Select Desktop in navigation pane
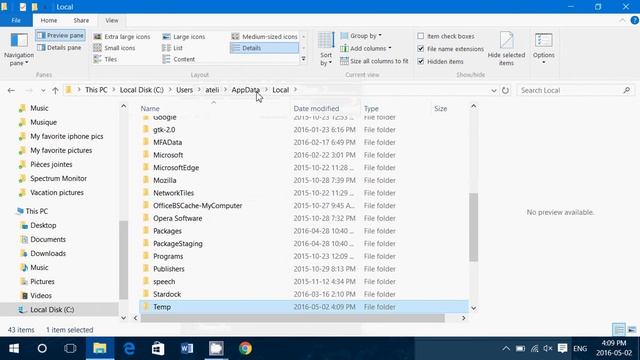 (43, 225)
